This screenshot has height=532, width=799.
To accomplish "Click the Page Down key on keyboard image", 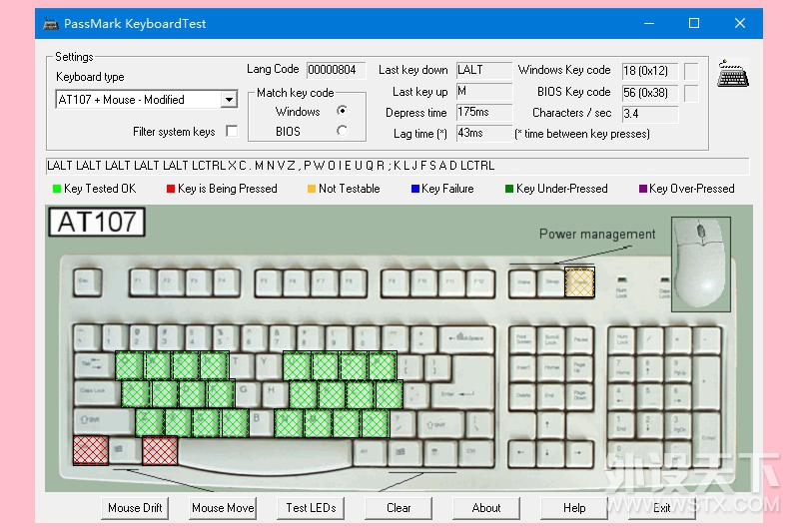I will (x=580, y=395).
